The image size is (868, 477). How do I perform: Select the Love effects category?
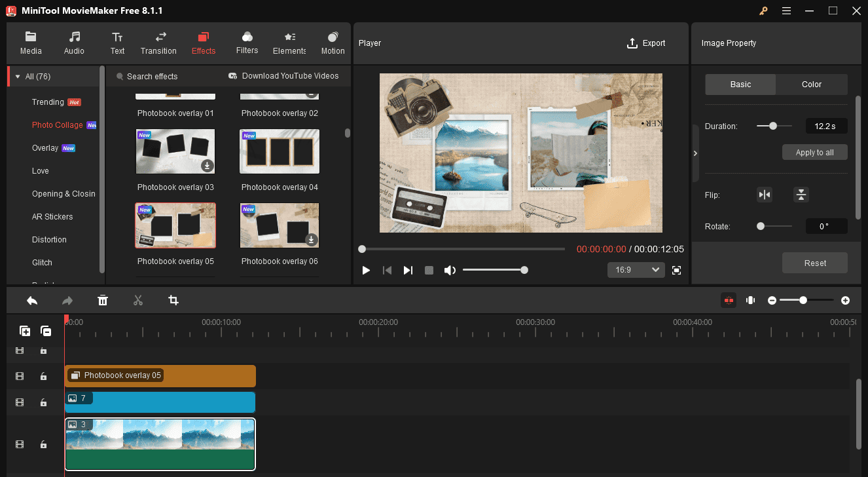(x=41, y=171)
